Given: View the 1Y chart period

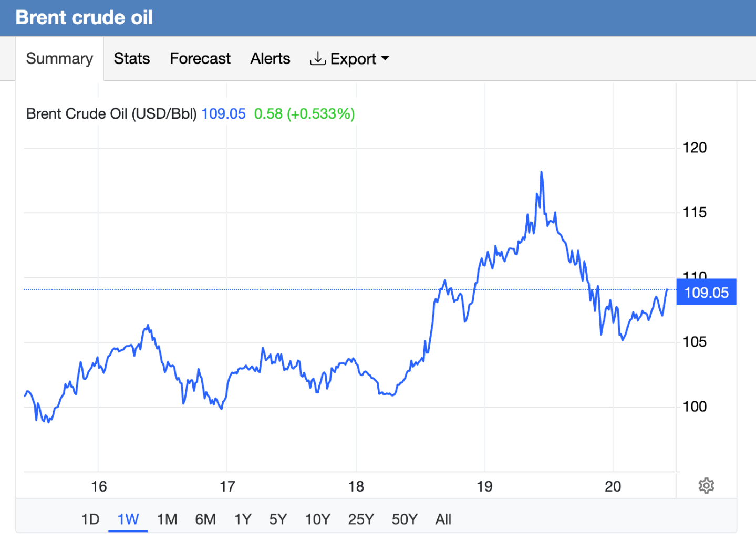Looking at the screenshot, I should [x=243, y=519].
